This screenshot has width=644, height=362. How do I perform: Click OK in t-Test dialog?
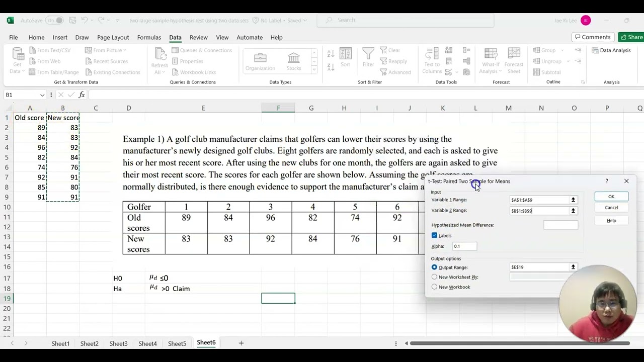click(x=611, y=197)
